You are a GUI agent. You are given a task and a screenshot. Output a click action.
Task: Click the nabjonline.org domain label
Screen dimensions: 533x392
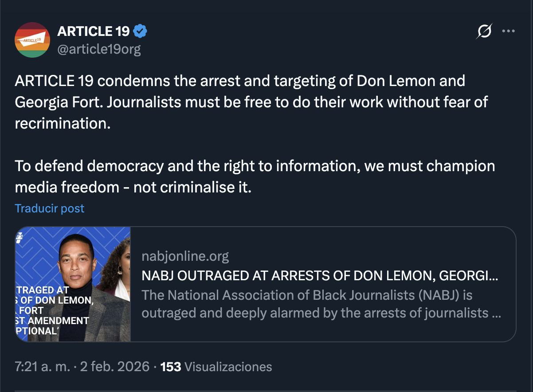point(185,256)
